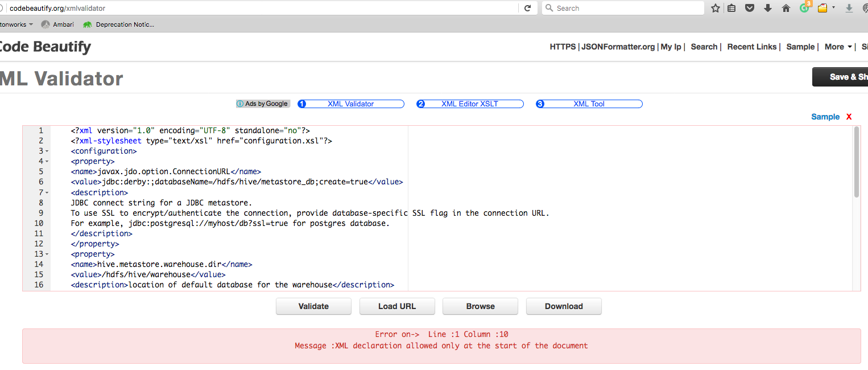This screenshot has width=868, height=370.
Task: Collapse the description fold arrow on line 7
Action: click(x=47, y=193)
